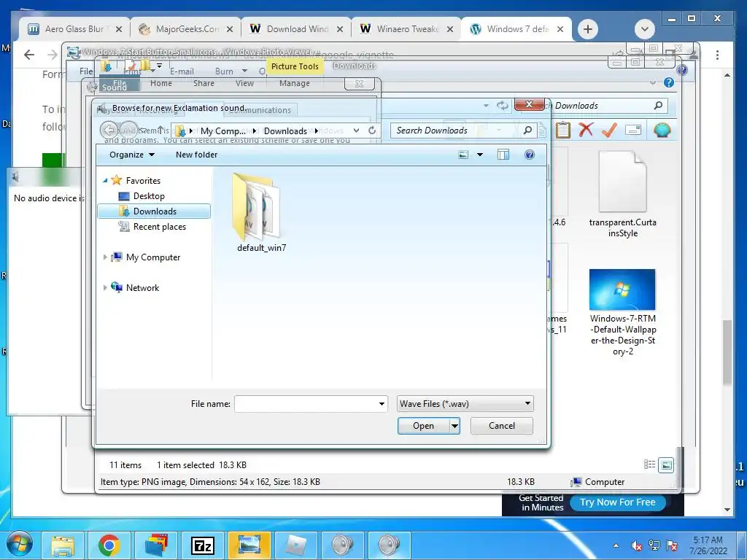Show the preview pane in Browse dialog
Viewport: 747px width, 560px height.
pyautogui.click(x=503, y=155)
